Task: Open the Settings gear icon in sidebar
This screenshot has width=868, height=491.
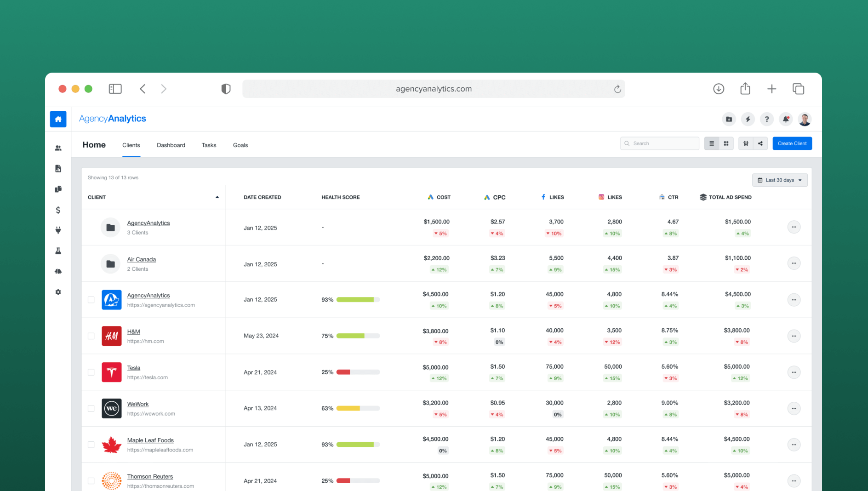Action: tap(58, 292)
